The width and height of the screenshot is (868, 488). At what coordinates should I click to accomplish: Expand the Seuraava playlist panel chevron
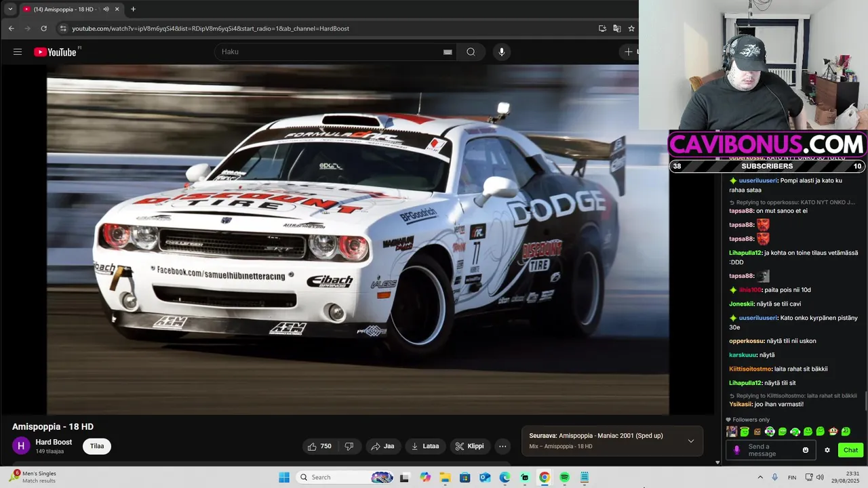pyautogui.click(x=691, y=441)
